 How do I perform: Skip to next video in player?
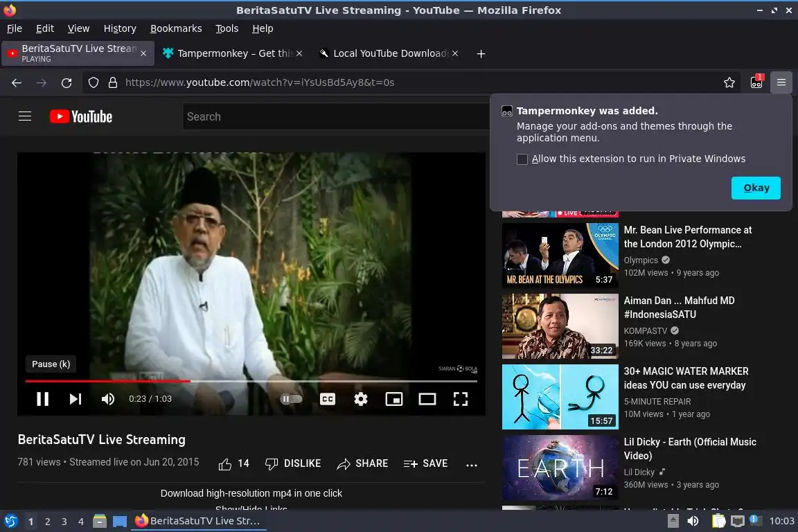click(x=76, y=398)
